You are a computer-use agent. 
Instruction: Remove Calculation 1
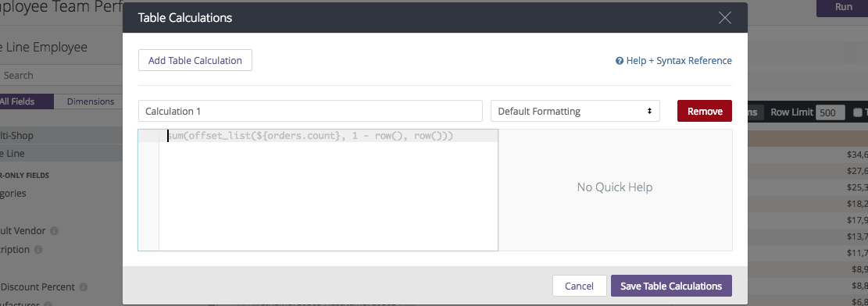(x=705, y=111)
